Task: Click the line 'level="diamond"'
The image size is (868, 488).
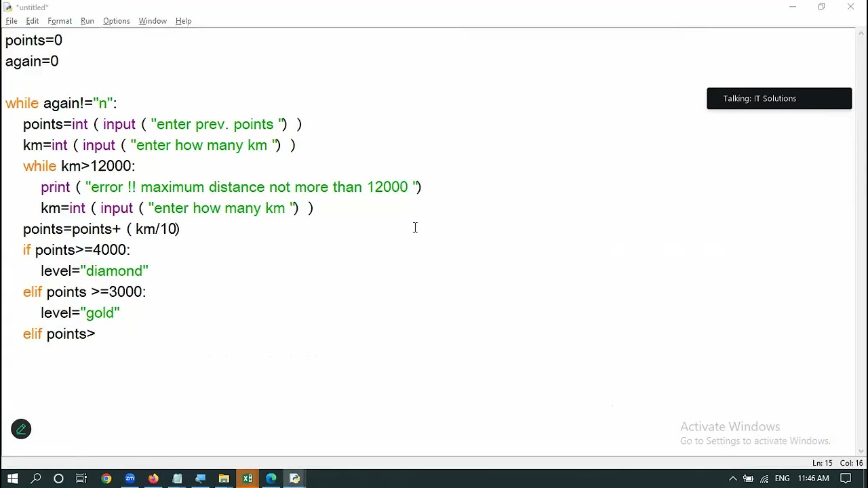Action: pyautogui.click(x=94, y=271)
